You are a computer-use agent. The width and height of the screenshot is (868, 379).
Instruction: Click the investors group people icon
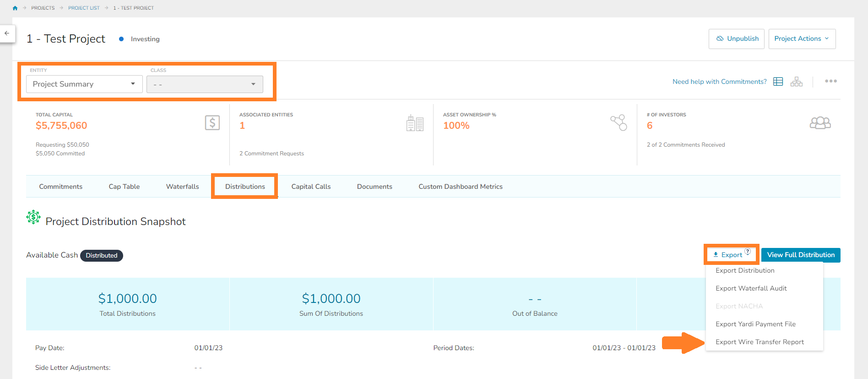pos(820,123)
